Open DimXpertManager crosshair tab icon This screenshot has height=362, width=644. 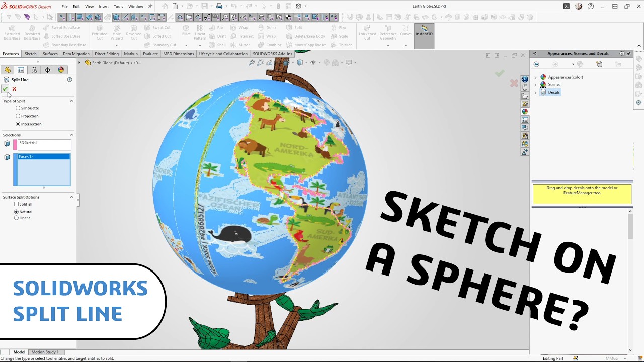[48, 70]
